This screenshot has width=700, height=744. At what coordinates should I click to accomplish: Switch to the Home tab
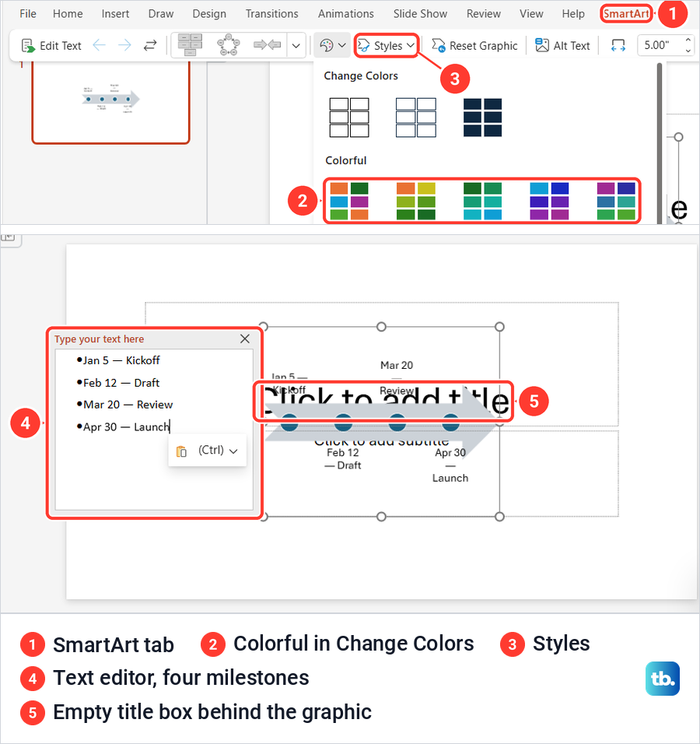pos(68,14)
